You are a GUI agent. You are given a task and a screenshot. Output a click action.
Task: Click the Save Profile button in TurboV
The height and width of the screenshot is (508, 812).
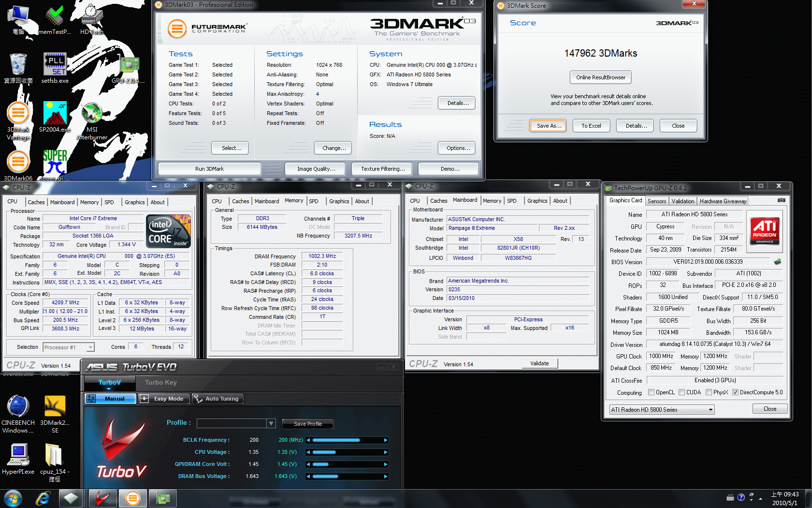tap(307, 424)
